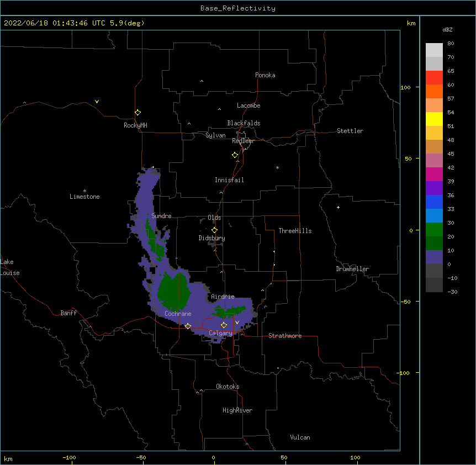Click the Drumheller label
The height and width of the screenshot is (465, 476).
pyautogui.click(x=352, y=269)
